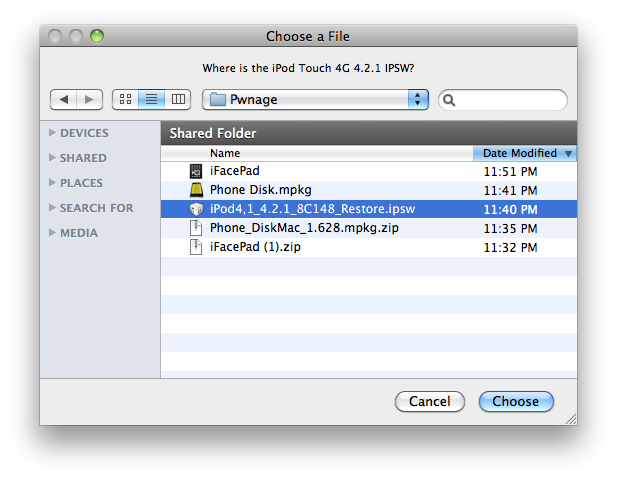The image size is (617, 480).
Task: Switch to list view
Action: pyautogui.click(x=152, y=100)
